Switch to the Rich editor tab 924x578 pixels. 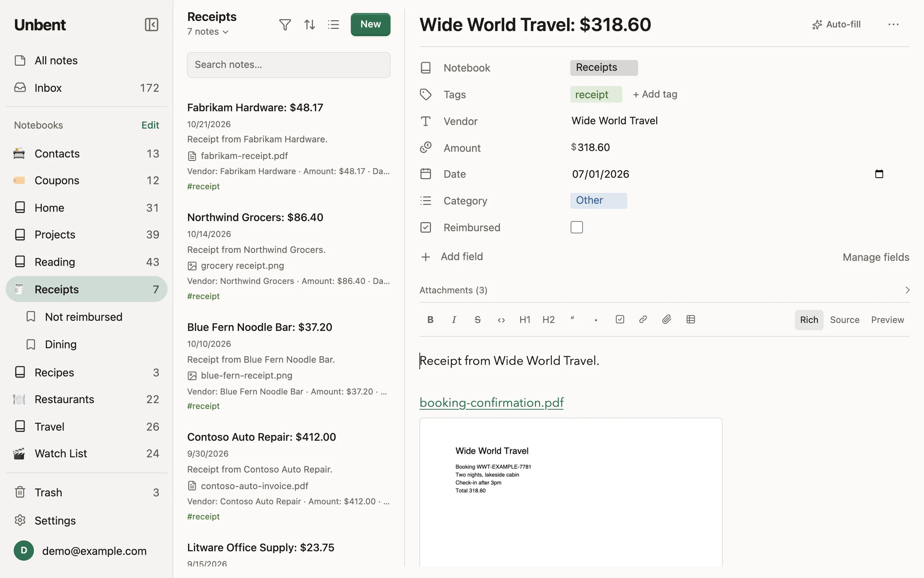809,320
